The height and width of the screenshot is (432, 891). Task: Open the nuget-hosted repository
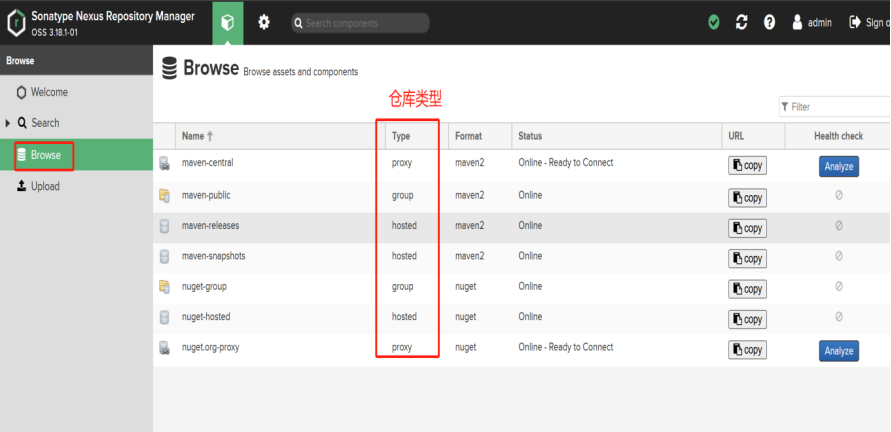206,317
